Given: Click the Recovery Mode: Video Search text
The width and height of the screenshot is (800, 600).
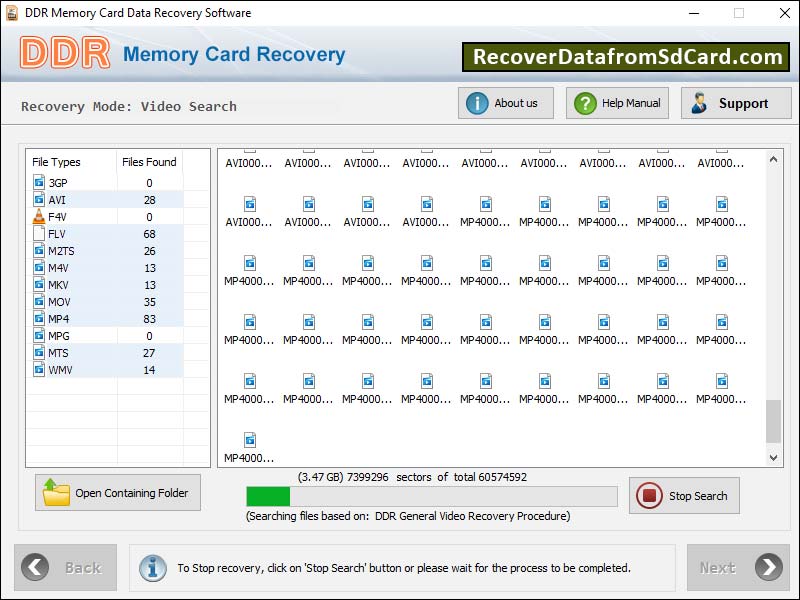Looking at the screenshot, I should (129, 107).
